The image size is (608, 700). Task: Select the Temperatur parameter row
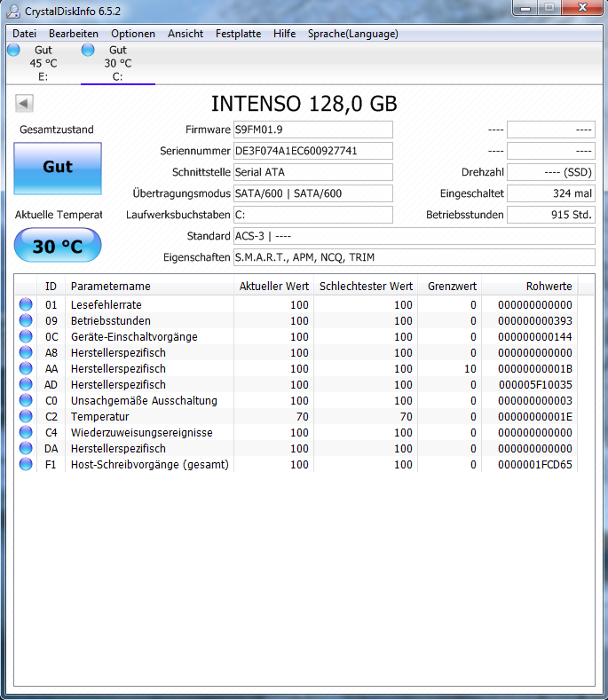click(100, 417)
